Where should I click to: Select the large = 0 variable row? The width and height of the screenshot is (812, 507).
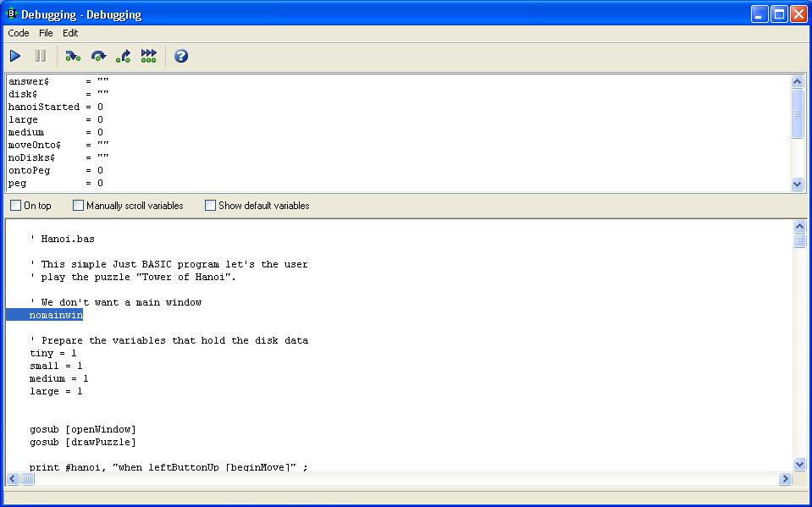tap(55, 119)
